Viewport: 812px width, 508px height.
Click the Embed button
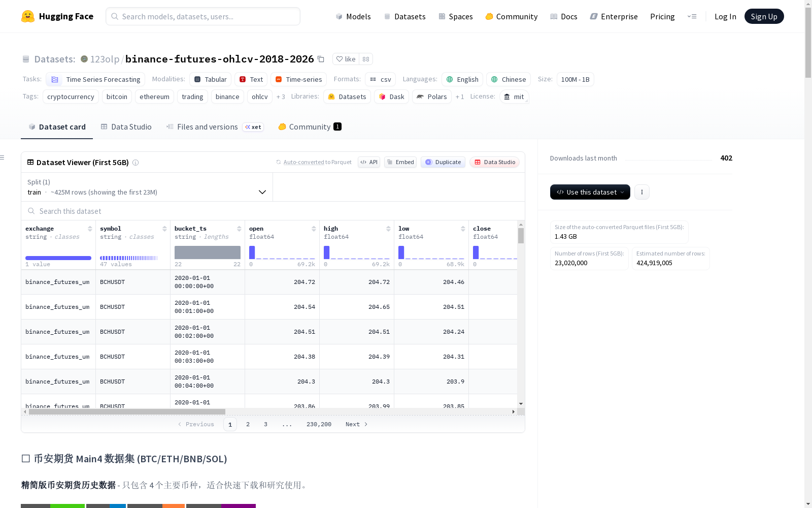pos(400,163)
